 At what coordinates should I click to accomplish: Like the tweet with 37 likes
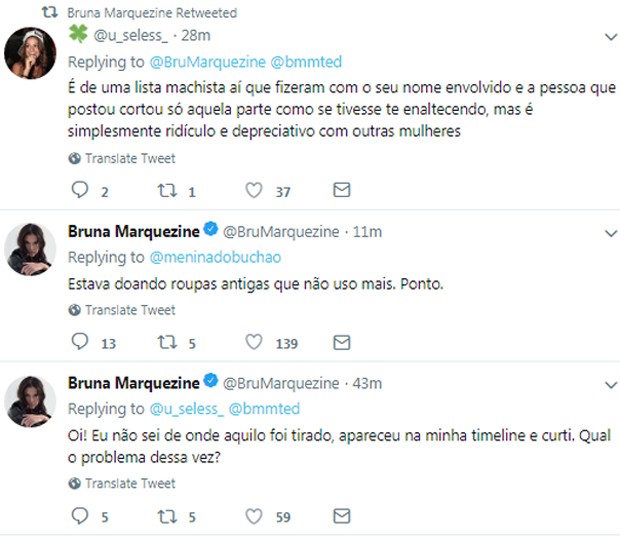point(254,191)
